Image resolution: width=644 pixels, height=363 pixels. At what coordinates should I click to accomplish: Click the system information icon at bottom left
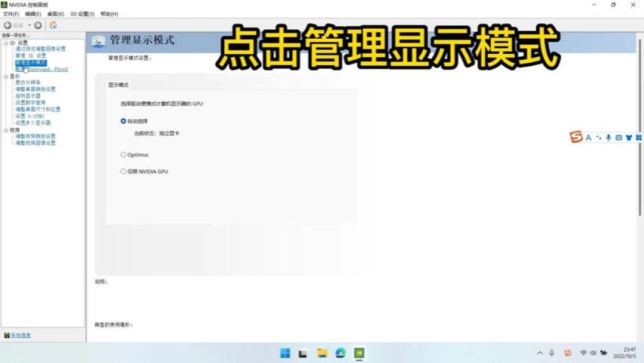point(7,336)
